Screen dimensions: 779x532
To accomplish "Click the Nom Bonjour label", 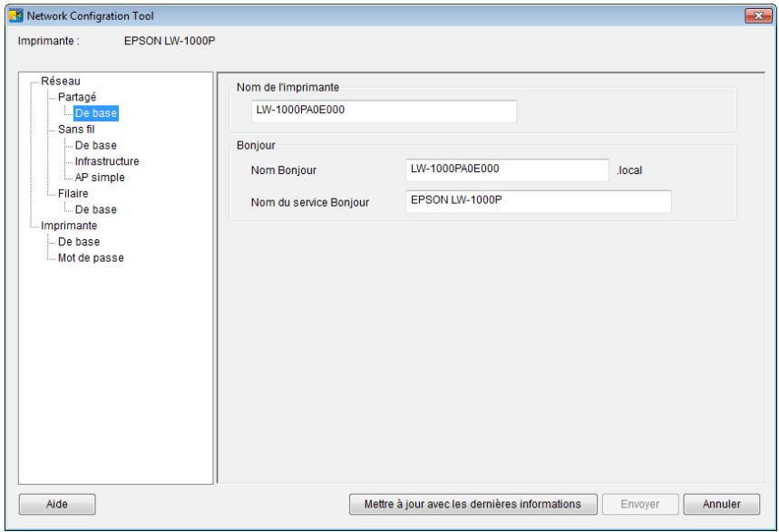I will click(284, 170).
